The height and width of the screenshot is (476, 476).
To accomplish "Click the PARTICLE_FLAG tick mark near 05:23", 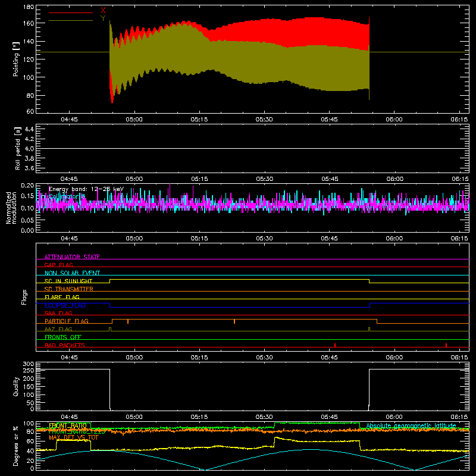I will [x=234, y=321].
